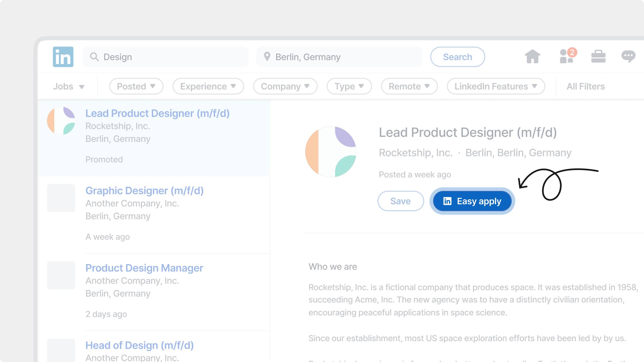Click the location pin icon
The image size is (644, 362).
coord(267,57)
